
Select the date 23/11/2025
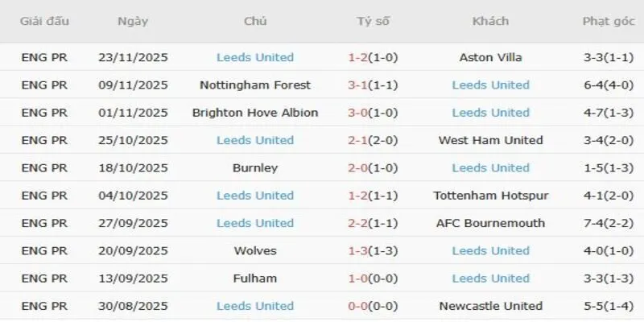[132, 57]
